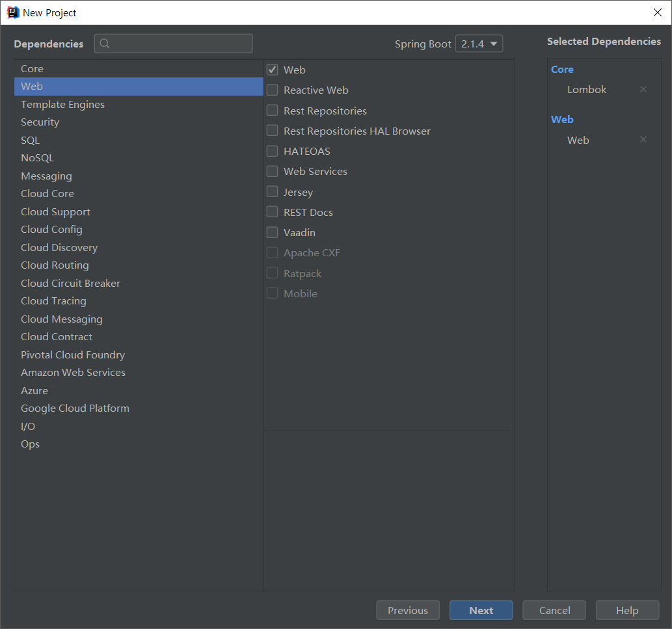Select Cloud Circuit Breaker category
This screenshot has height=629, width=672.
(139, 283)
